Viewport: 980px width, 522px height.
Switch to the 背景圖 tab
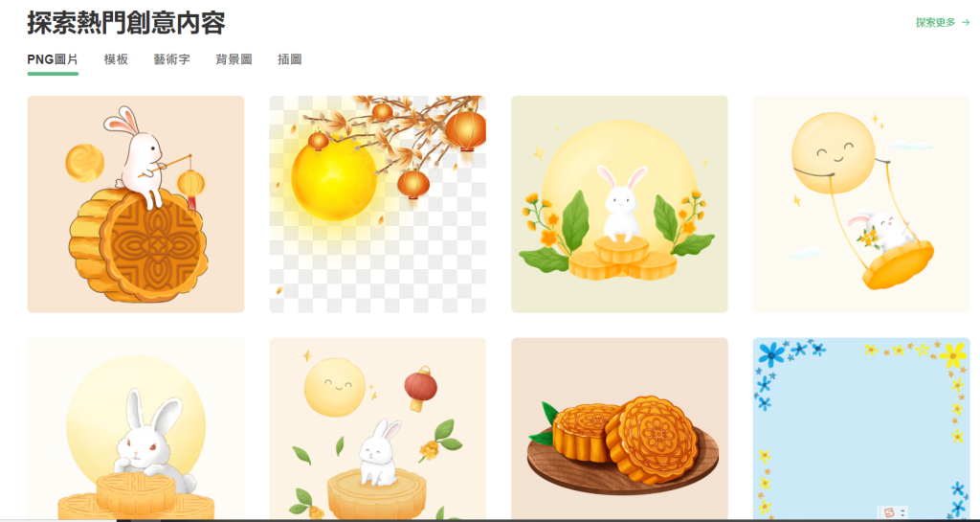[234, 59]
